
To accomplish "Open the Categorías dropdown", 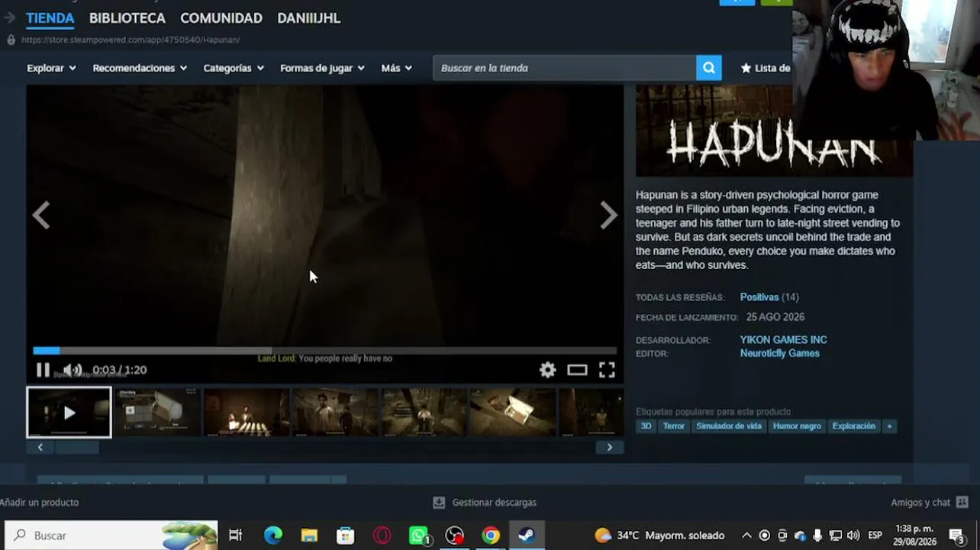I will tap(234, 68).
